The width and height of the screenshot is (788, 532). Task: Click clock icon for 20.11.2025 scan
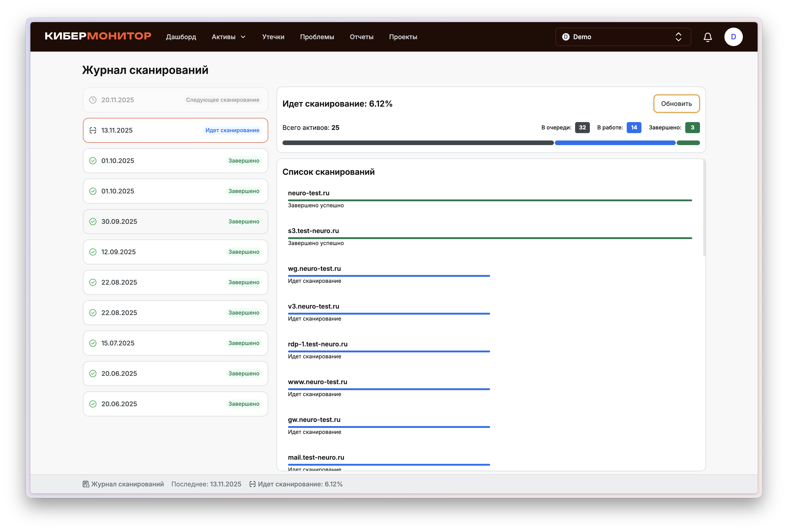click(x=93, y=100)
